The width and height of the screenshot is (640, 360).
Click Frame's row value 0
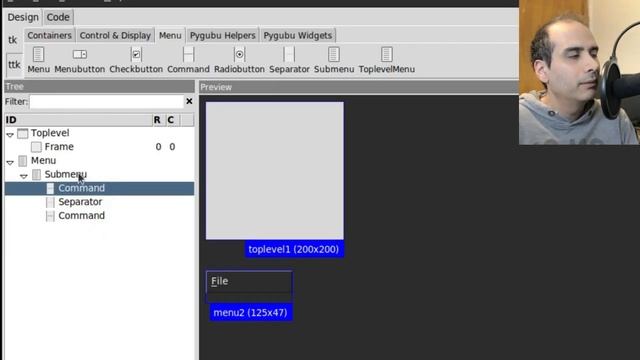[158, 147]
